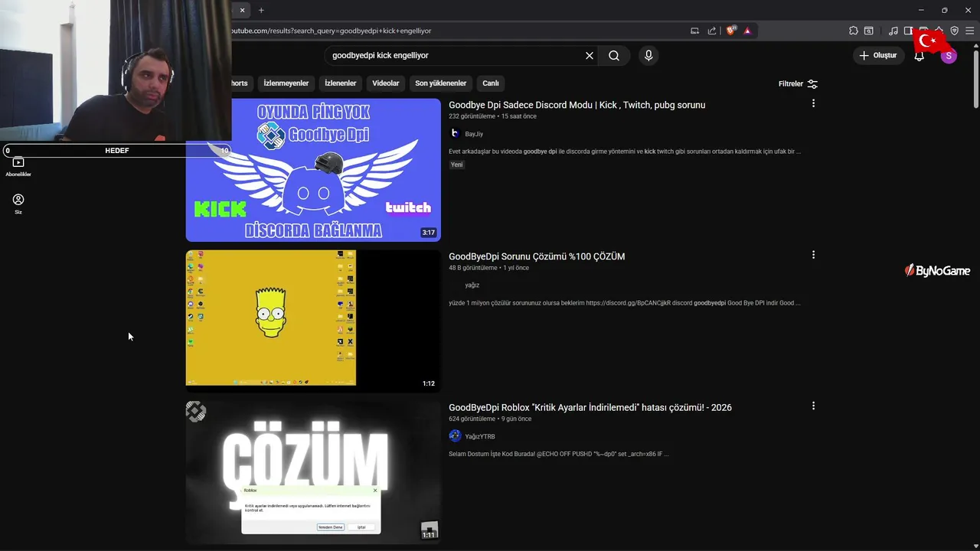Toggle the browser sidebar panel icon

pyautogui.click(x=908, y=31)
